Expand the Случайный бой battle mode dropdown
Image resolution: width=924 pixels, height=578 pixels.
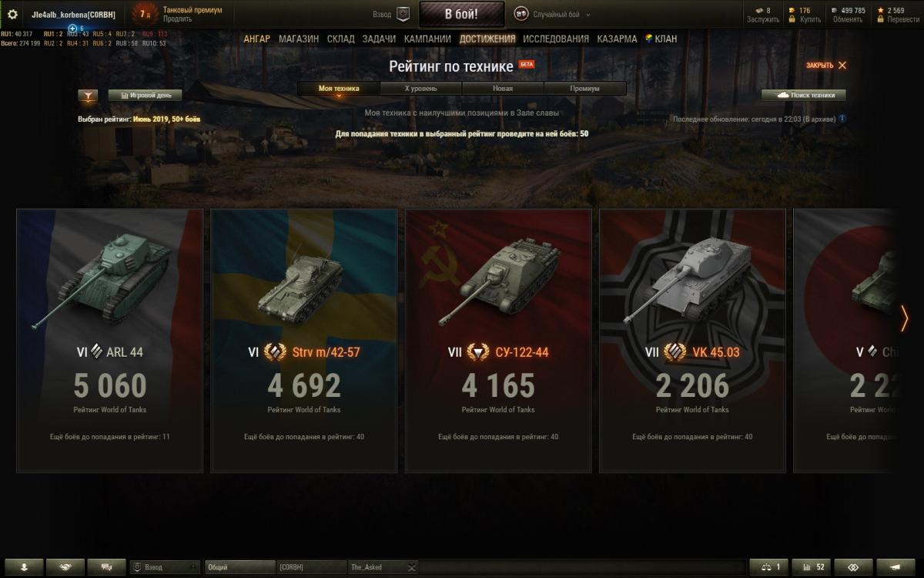point(552,15)
